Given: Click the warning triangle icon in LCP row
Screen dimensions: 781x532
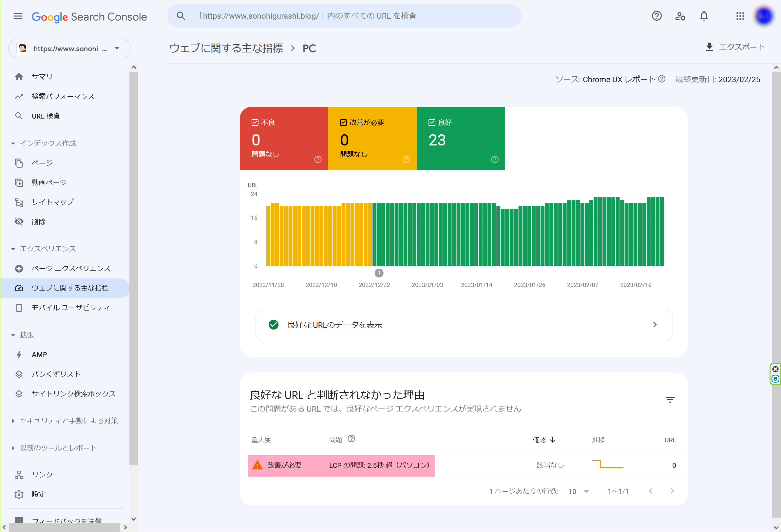Looking at the screenshot, I should 257,465.
